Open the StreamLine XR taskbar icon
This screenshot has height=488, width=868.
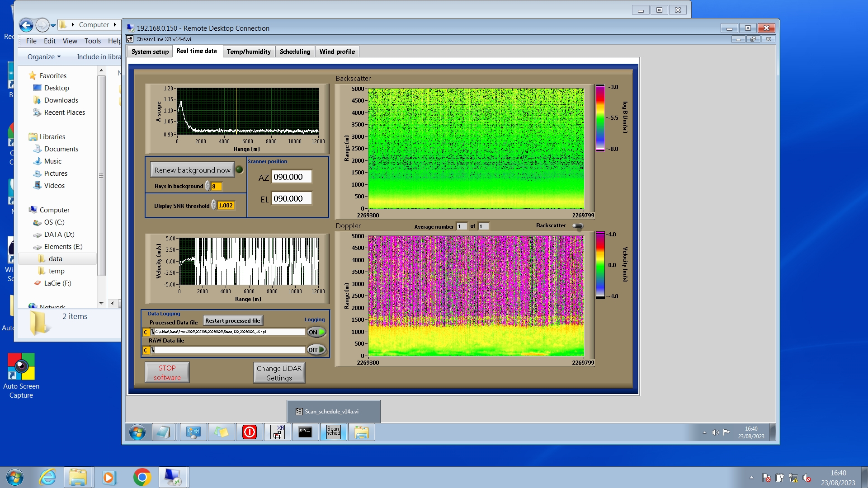click(277, 432)
